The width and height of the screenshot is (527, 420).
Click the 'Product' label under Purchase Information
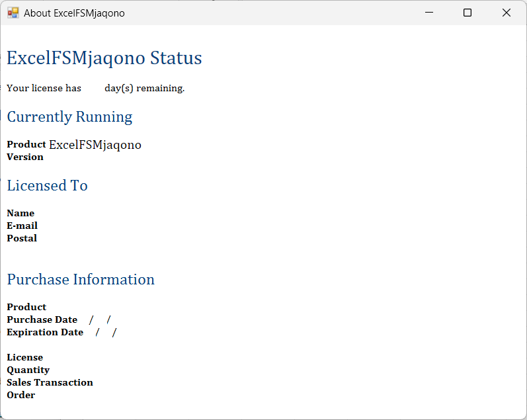click(26, 307)
